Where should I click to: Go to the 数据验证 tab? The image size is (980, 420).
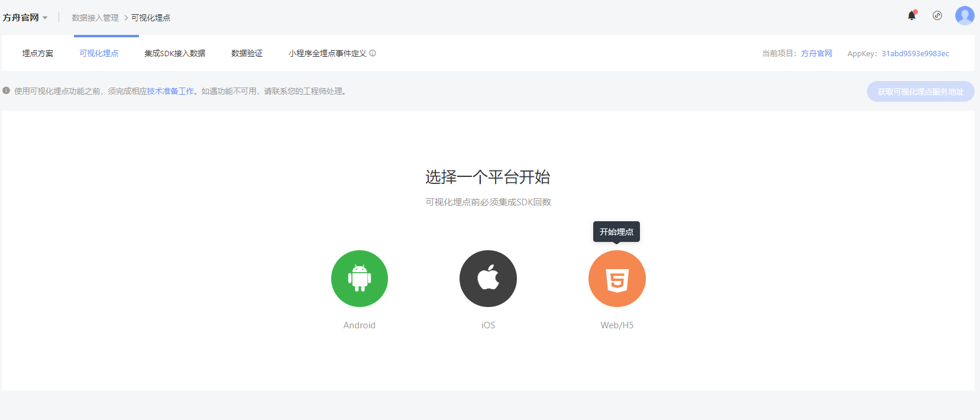247,53
